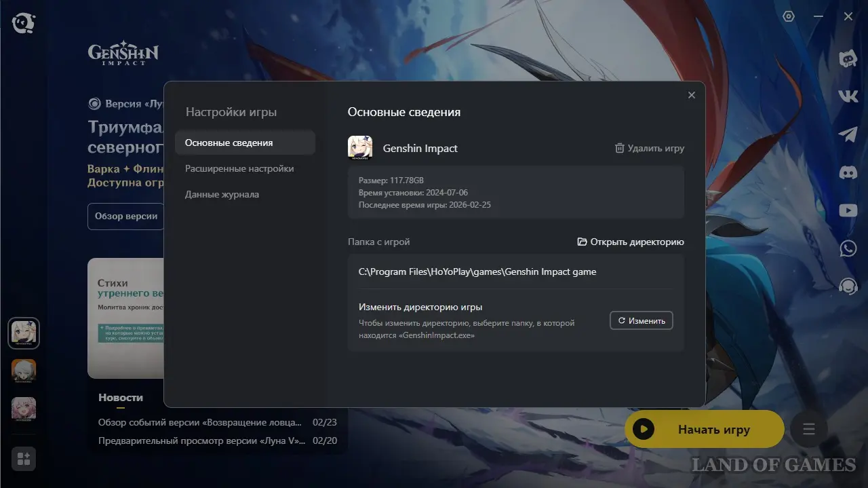Click Удалить игру to uninstall

pyautogui.click(x=649, y=148)
